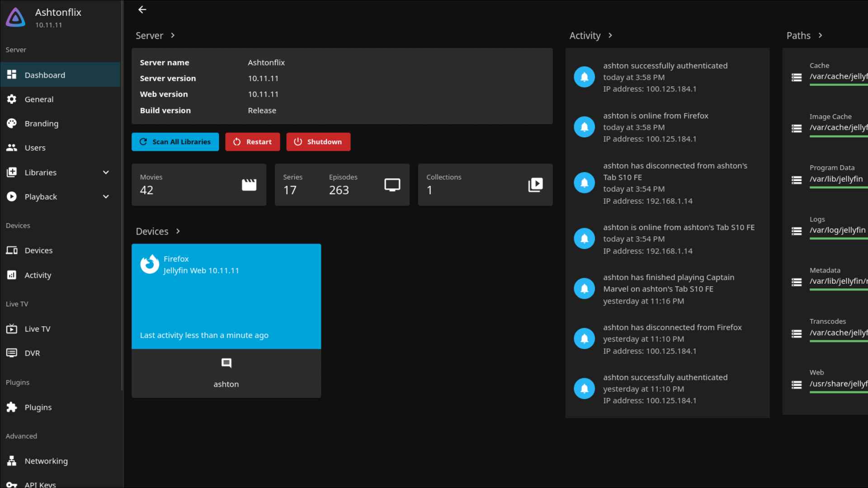Screen dimensions: 868x488
Task: Click the storage icon next to Image Cache path
Action: click(x=797, y=128)
